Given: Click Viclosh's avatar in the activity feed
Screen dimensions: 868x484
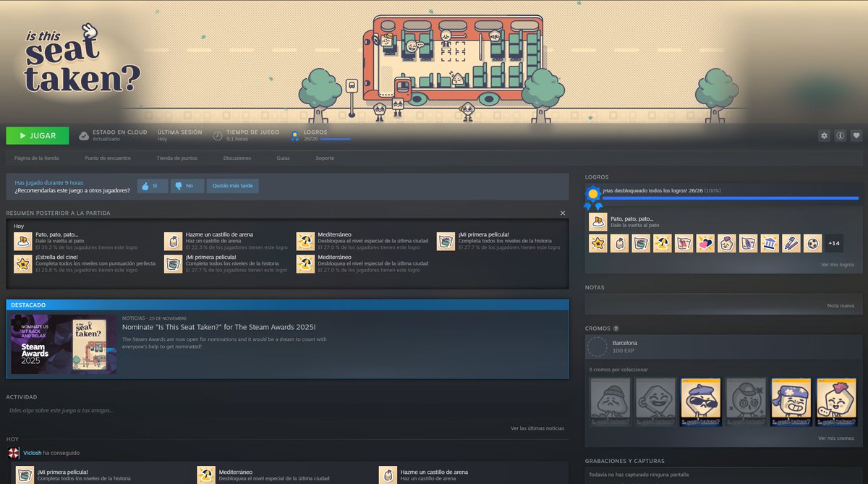Looking at the screenshot, I should click(x=13, y=452).
